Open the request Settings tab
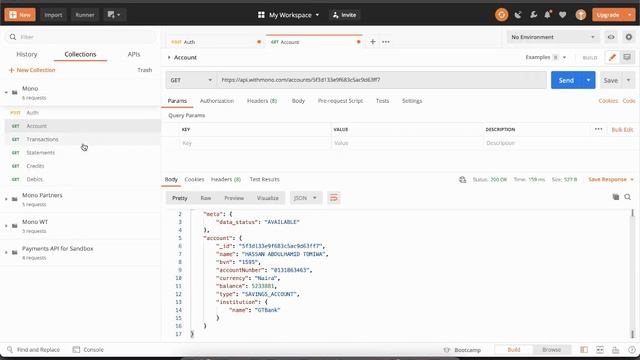The width and height of the screenshot is (640, 360). 412,101
